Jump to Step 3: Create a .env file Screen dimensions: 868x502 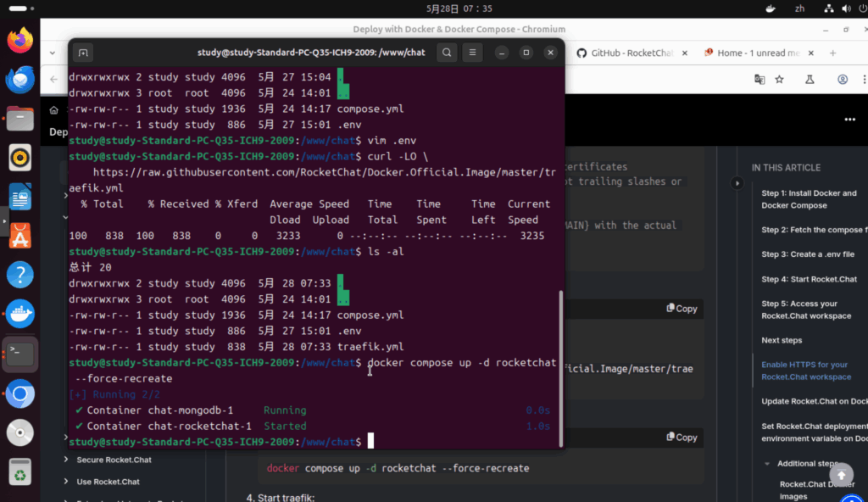808,254
